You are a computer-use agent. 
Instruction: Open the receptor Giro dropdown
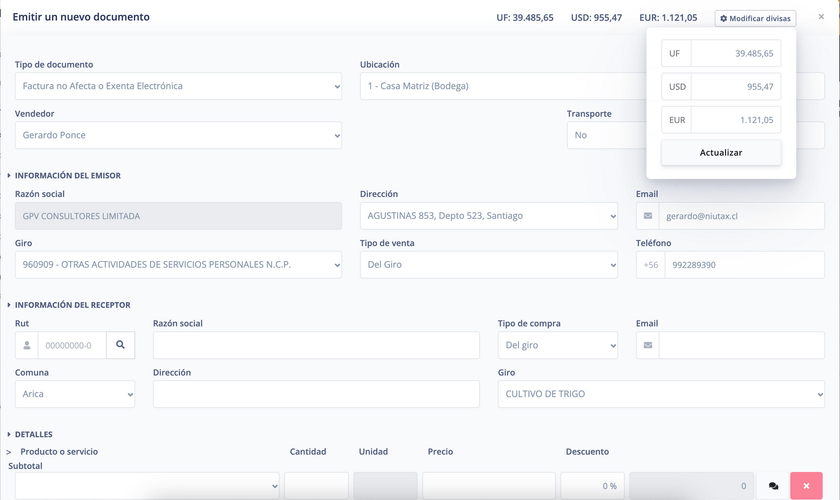[661, 394]
